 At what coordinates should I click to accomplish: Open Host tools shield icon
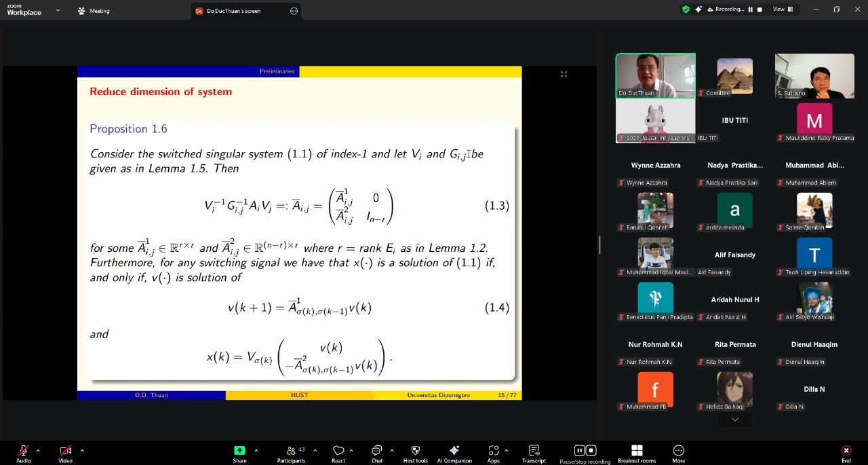(x=416, y=451)
